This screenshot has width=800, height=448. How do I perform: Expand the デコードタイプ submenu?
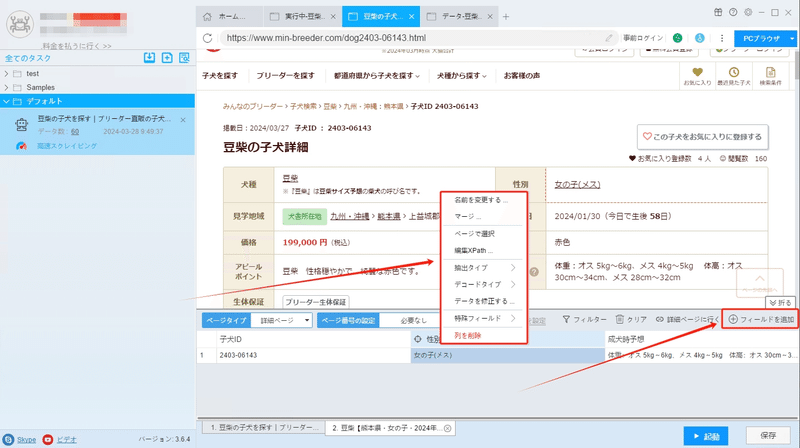click(x=484, y=284)
